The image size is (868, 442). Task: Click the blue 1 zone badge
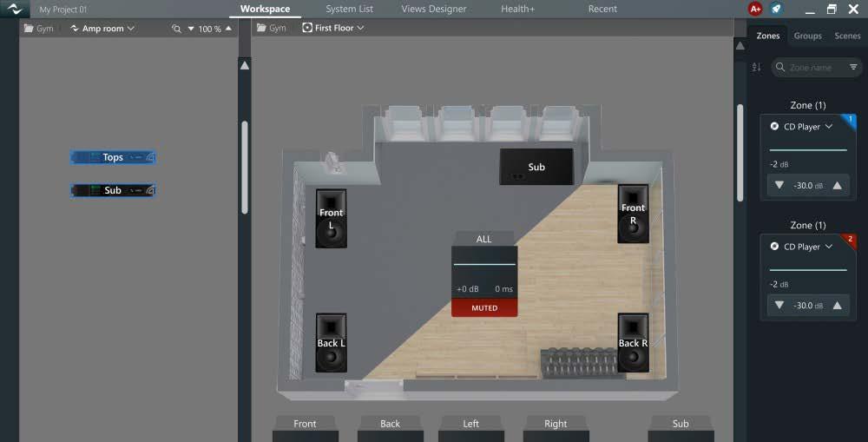coord(851,120)
